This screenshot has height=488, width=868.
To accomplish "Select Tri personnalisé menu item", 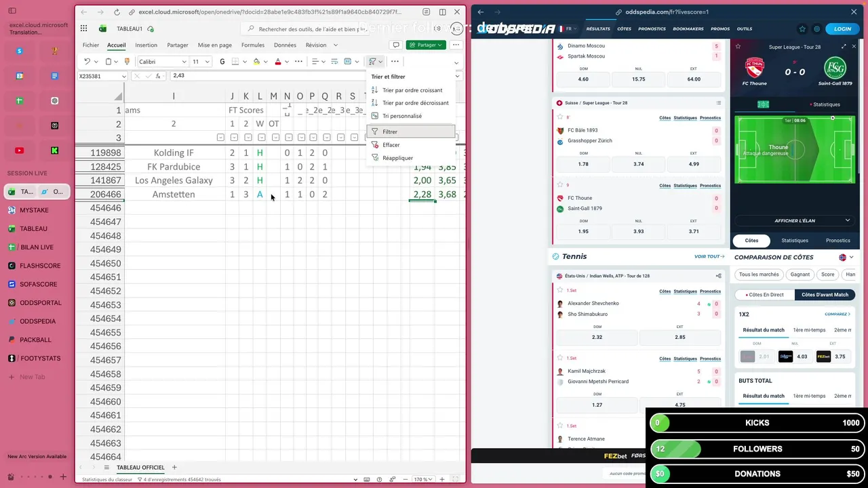I will 411,116.
